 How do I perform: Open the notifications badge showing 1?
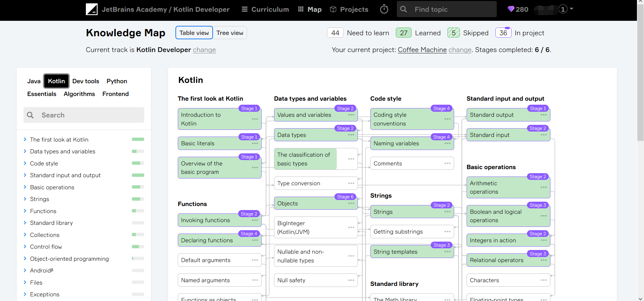563,9
